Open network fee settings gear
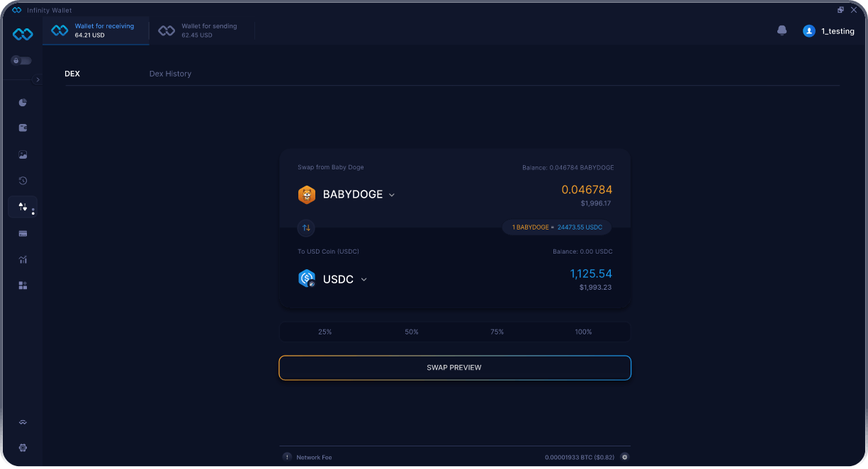This screenshot has width=868, height=469. point(624,457)
